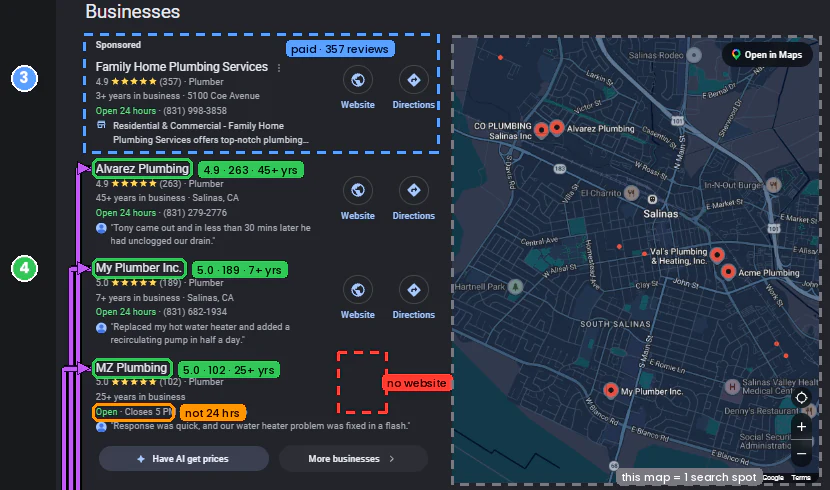The height and width of the screenshot is (490, 830).
Task: Open My Plumber Inc. listing title
Action: click(139, 268)
